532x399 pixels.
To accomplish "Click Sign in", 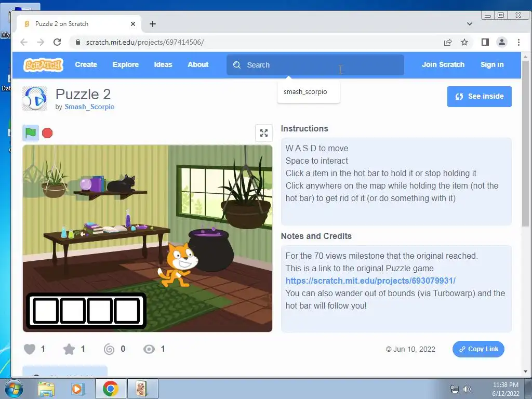I will click(492, 64).
